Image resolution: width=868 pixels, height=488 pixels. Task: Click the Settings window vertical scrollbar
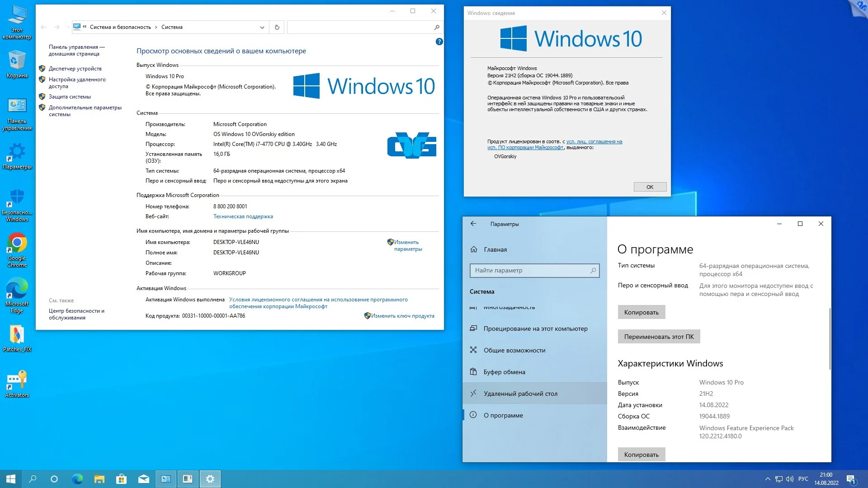click(829, 339)
